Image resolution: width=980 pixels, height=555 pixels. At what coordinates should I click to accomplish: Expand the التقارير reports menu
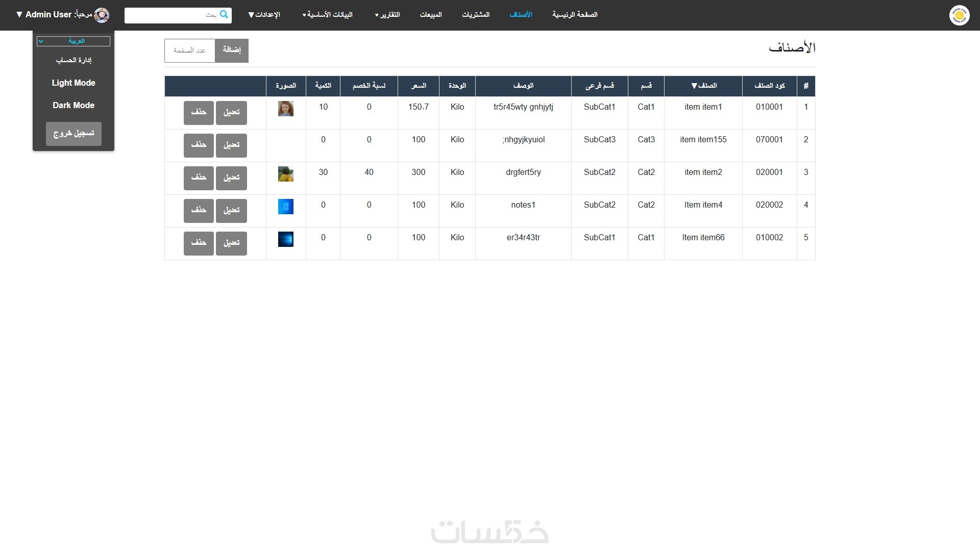coord(387,15)
